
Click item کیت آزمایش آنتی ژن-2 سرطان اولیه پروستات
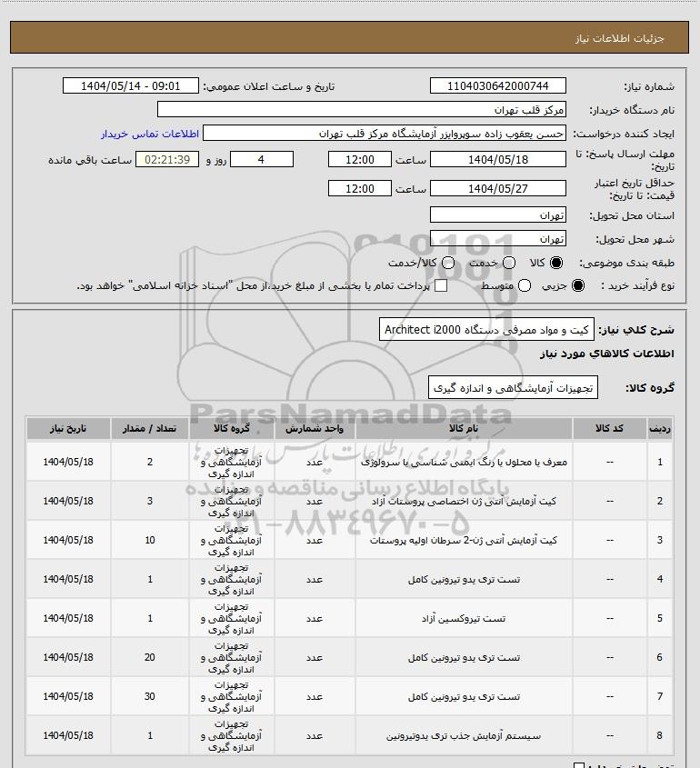click(x=464, y=540)
